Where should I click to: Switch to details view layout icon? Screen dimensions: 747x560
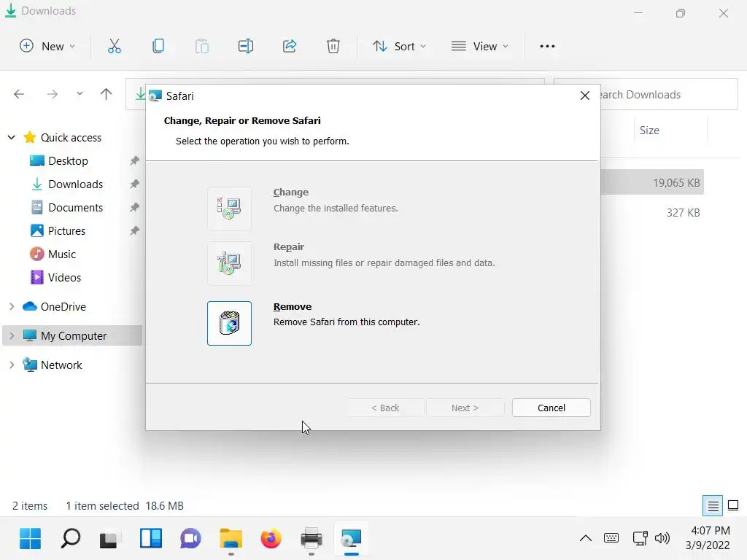713,506
